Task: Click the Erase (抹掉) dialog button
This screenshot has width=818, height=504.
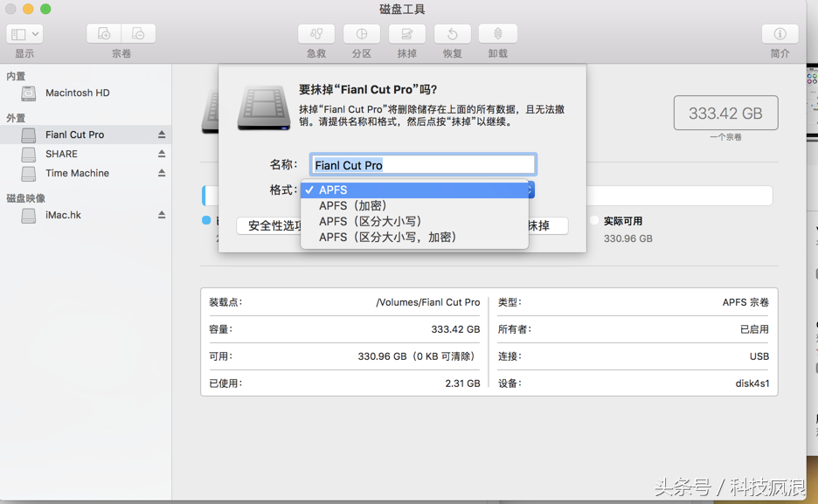Action: click(548, 225)
